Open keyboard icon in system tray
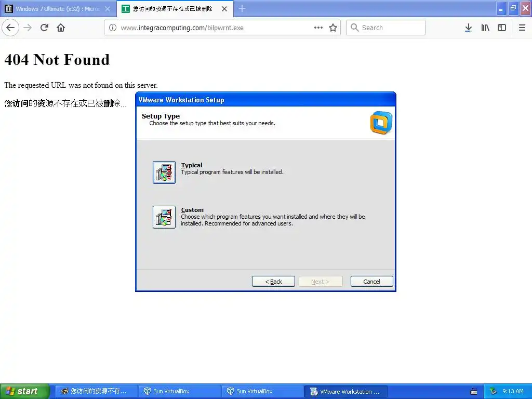Viewport: 532px width, 399px height. [x=474, y=392]
